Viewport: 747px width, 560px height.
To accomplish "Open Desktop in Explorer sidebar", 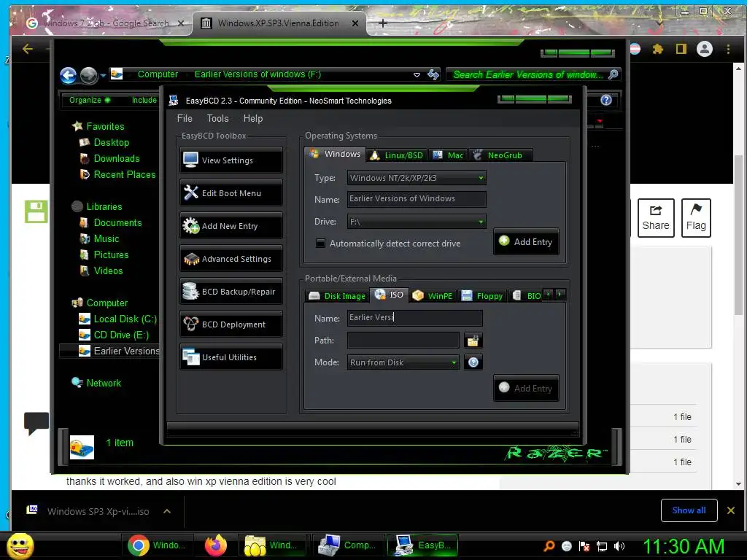I will [104, 142].
